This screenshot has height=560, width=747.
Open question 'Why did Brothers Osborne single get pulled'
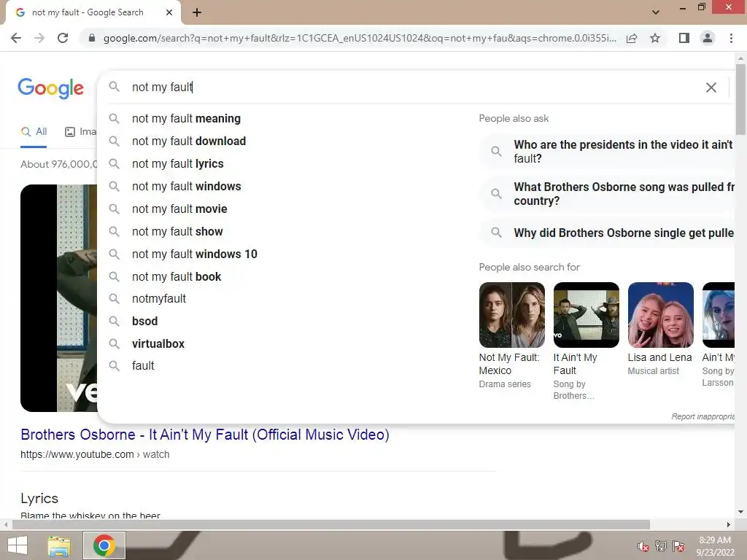point(608,233)
